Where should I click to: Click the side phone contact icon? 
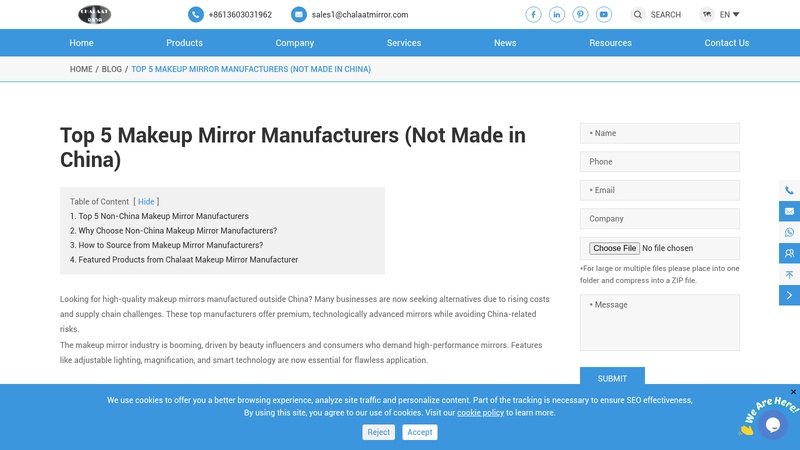tap(789, 190)
